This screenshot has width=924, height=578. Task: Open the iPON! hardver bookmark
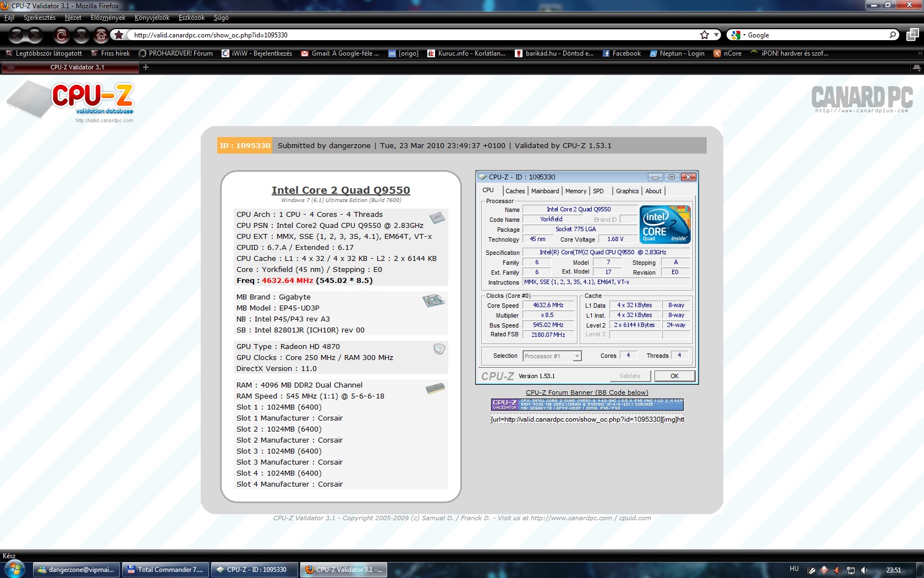tap(789, 53)
